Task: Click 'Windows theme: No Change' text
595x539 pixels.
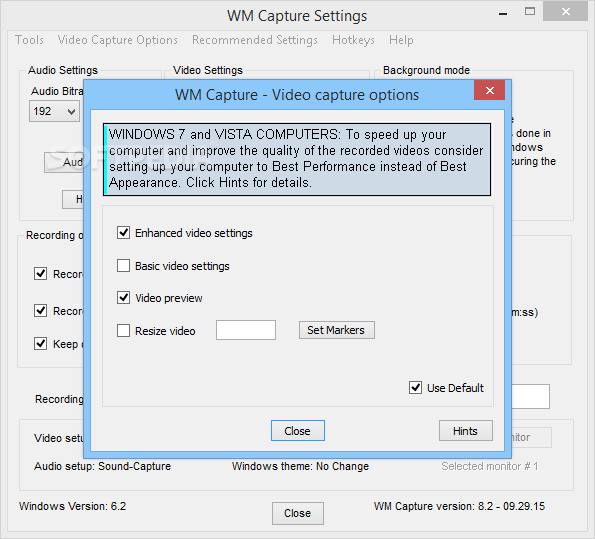Action: pos(300,466)
